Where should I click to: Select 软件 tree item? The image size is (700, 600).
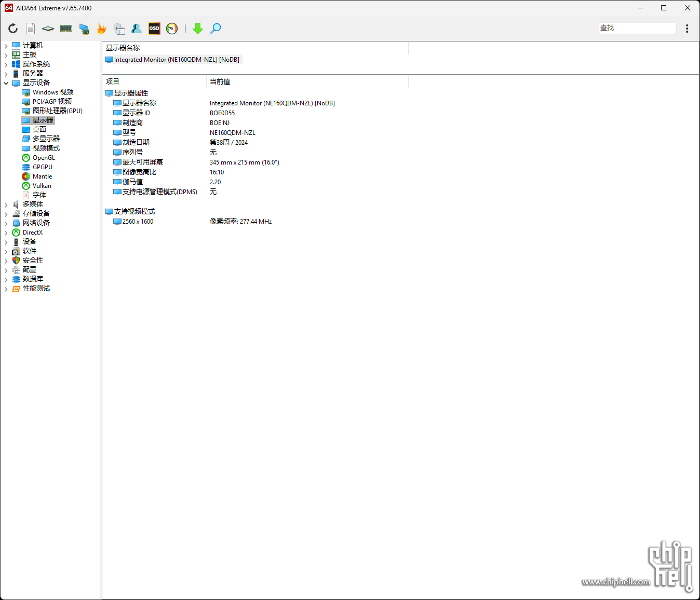point(24,251)
